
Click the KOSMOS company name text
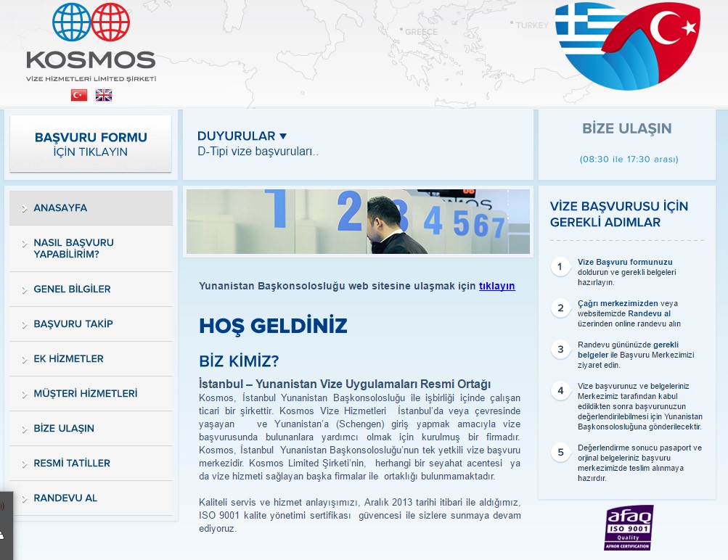pos(91,60)
